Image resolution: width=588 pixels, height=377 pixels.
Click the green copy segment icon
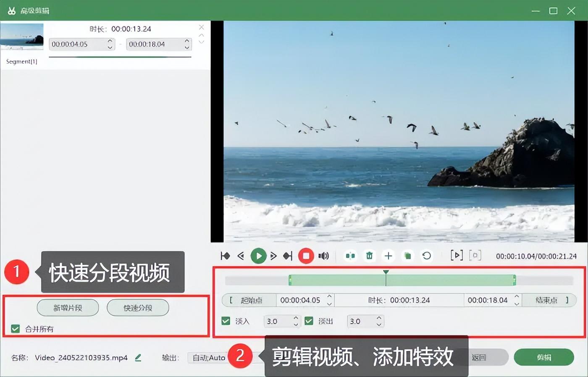click(407, 256)
